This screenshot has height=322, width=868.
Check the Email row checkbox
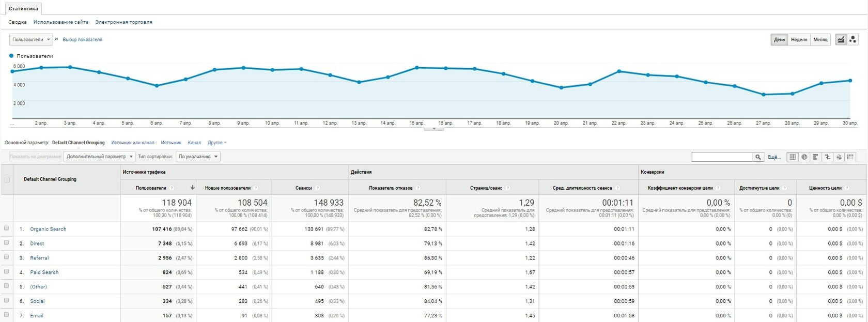click(x=6, y=314)
